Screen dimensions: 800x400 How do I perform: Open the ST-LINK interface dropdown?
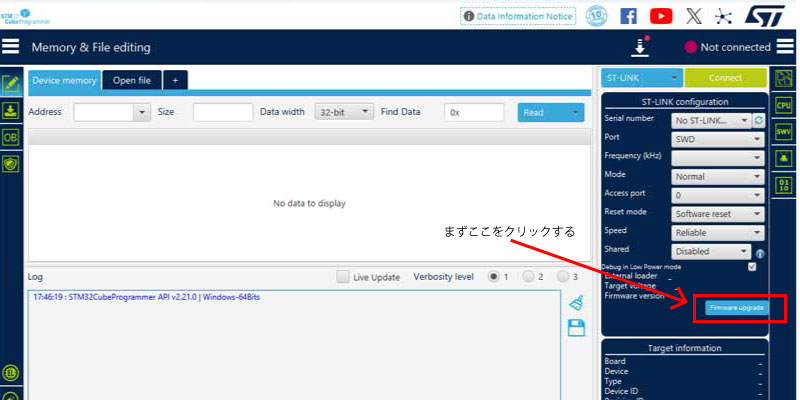coord(642,78)
